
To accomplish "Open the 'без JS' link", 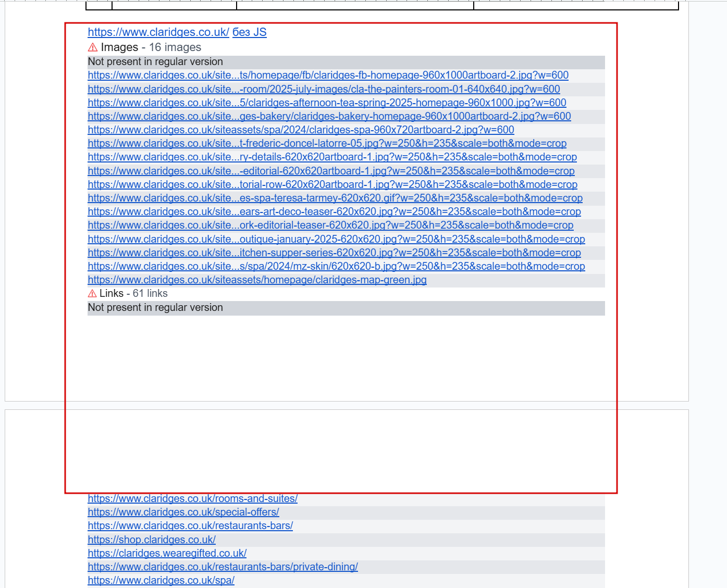I will click(249, 32).
